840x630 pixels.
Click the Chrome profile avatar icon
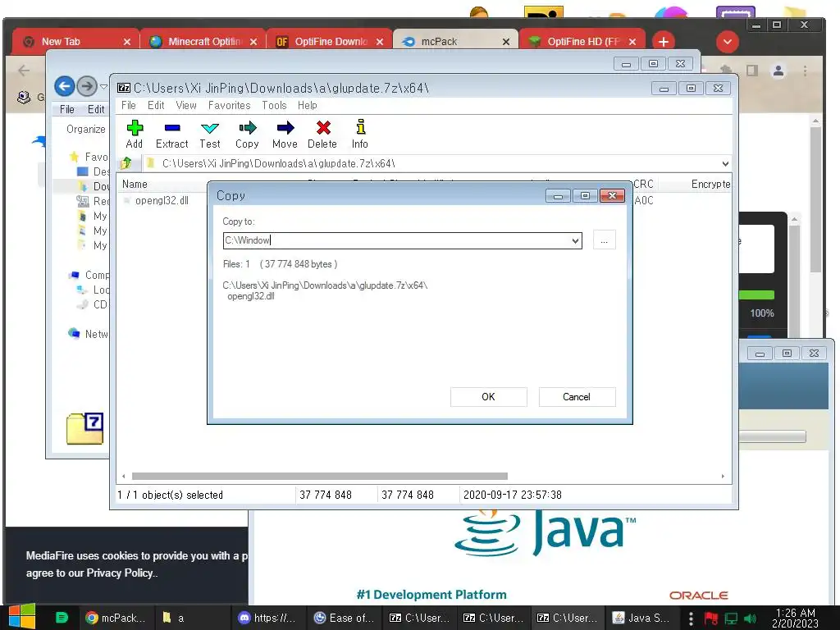click(x=778, y=71)
